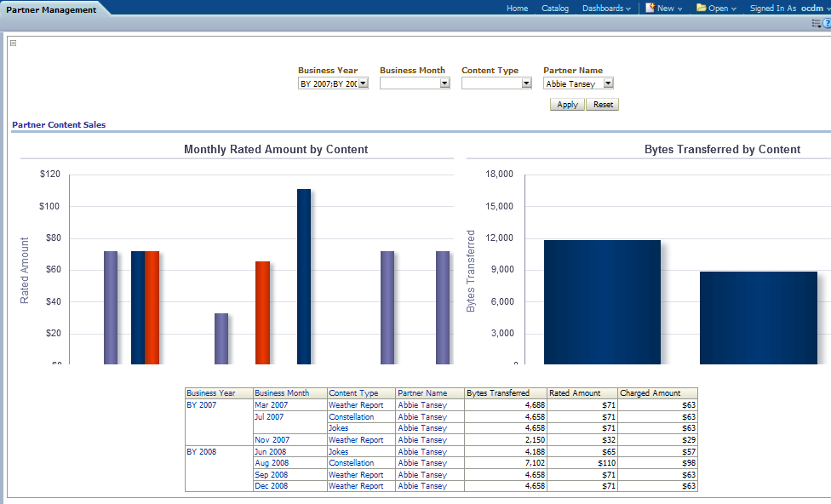The height and width of the screenshot is (504, 831).
Task: Click Constellation in the Jul 2007 row
Action: [x=352, y=416]
